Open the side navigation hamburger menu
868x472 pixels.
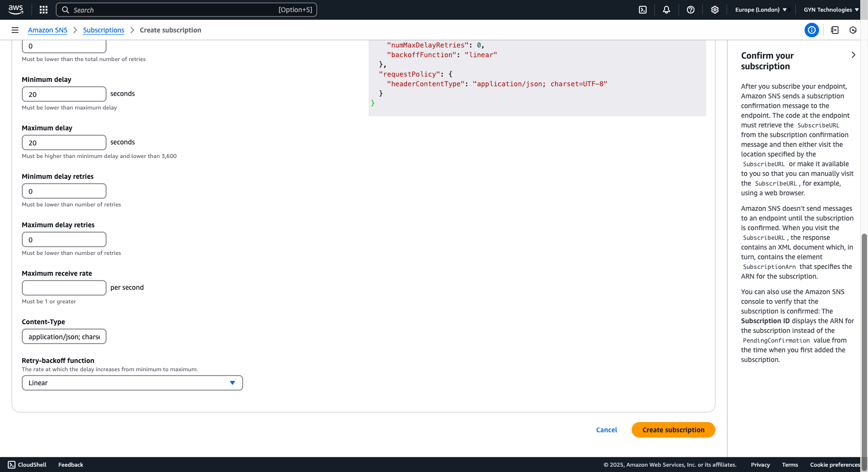(x=15, y=30)
